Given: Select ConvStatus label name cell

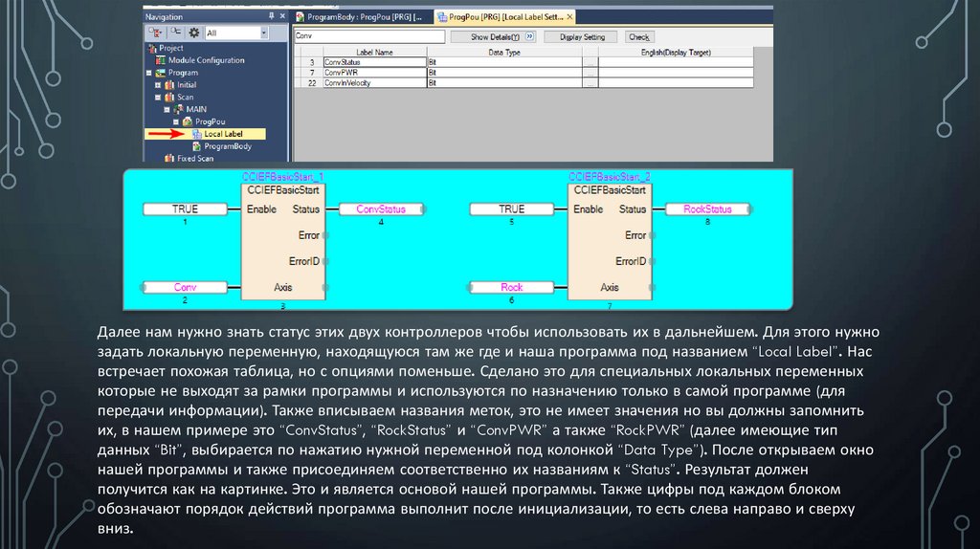Looking at the screenshot, I should pos(374,62).
